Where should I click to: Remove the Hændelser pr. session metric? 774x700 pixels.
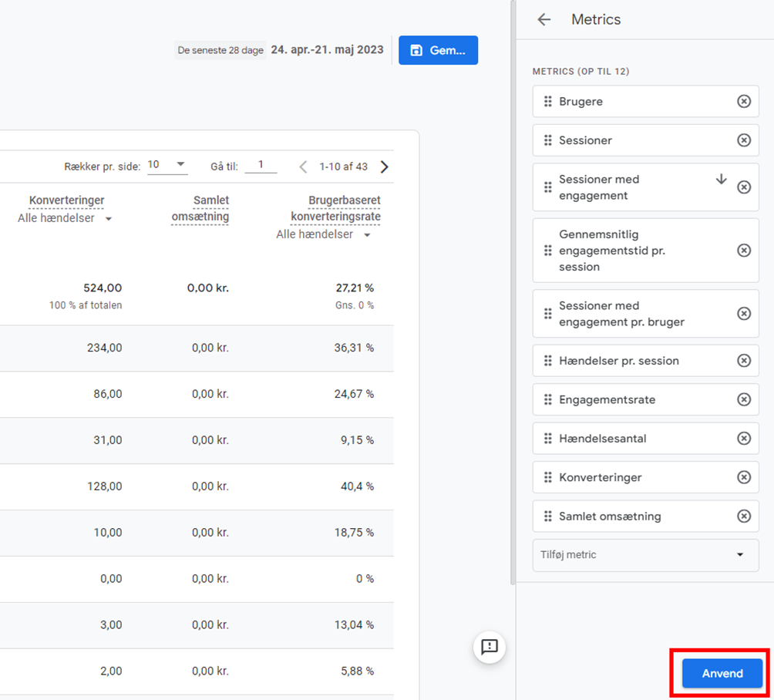[x=743, y=360]
